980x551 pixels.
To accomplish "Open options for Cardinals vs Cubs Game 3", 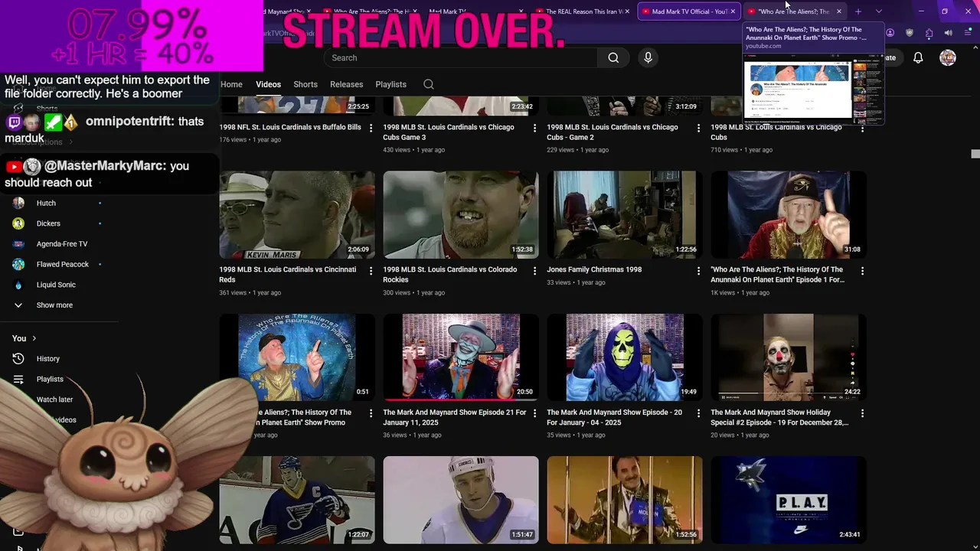I will click(535, 128).
